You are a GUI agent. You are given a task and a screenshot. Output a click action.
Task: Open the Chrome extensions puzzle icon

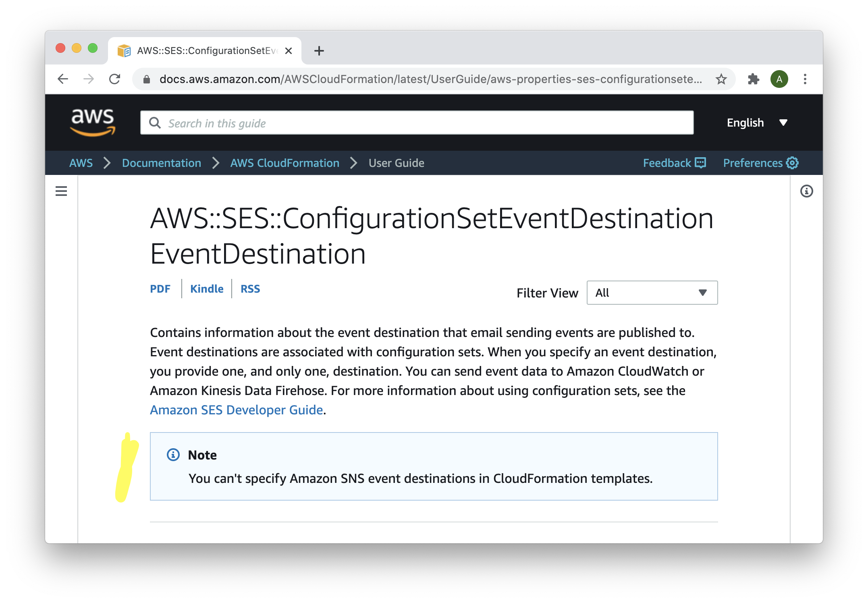[753, 79]
